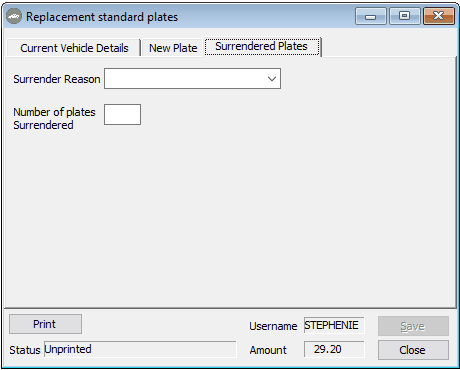The image size is (460, 370).
Task: Click the Surrender Reason label
Action: pyautogui.click(x=57, y=79)
